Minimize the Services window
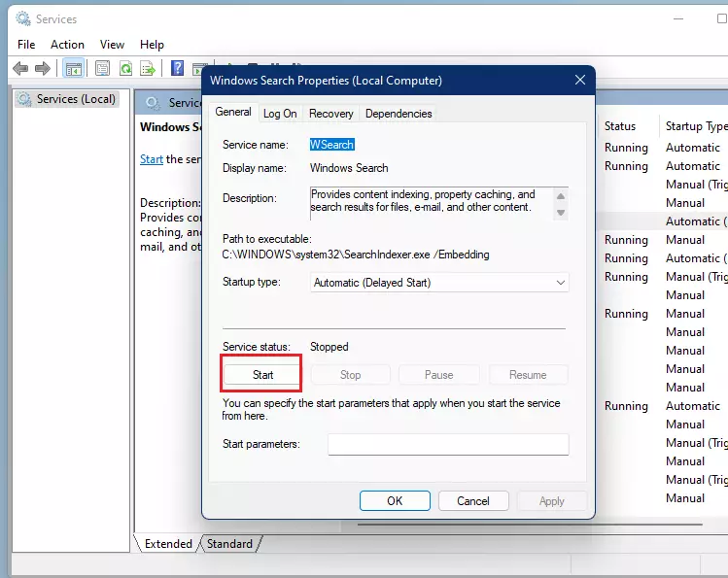This screenshot has width=728, height=578. 678,19
